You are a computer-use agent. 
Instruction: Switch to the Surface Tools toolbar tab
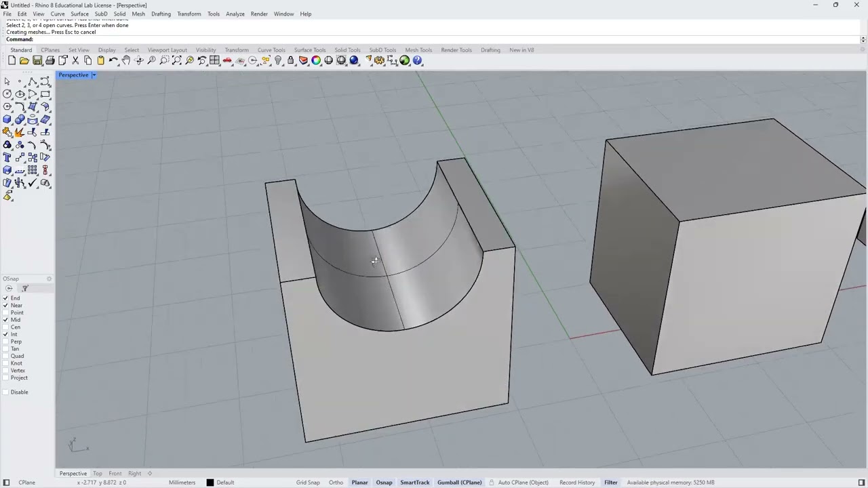[310, 49]
